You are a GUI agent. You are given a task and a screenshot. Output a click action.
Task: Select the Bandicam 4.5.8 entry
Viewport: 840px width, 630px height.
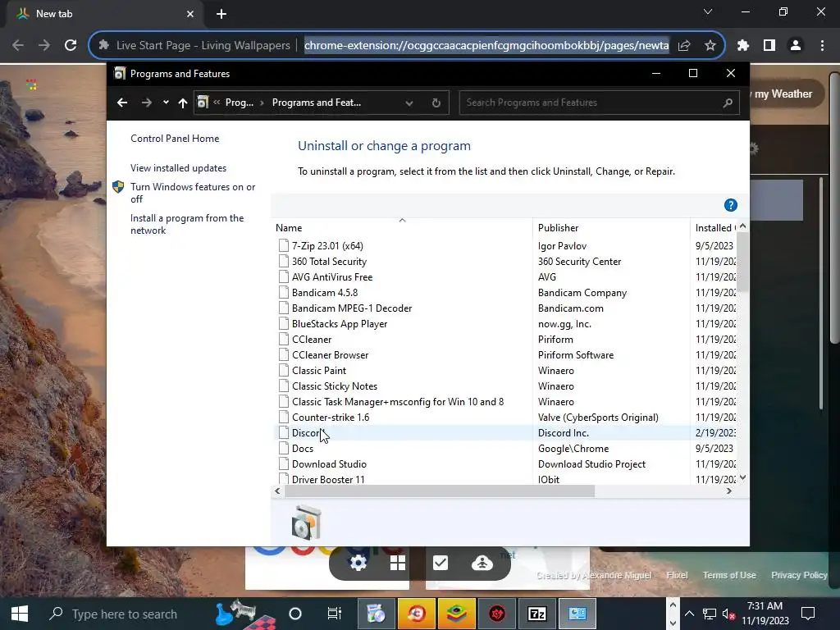point(325,293)
